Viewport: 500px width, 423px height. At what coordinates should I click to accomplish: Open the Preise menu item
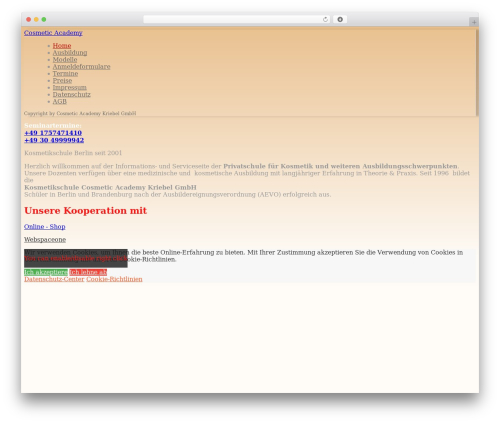(62, 81)
